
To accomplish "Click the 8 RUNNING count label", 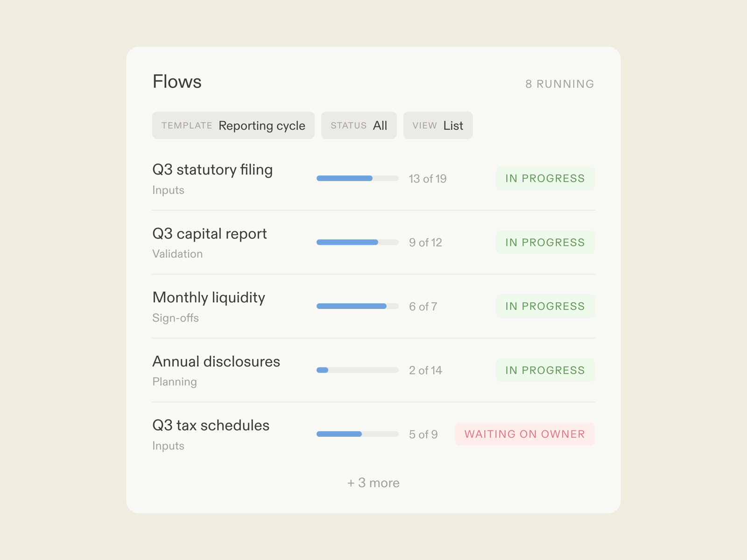I will (560, 84).
